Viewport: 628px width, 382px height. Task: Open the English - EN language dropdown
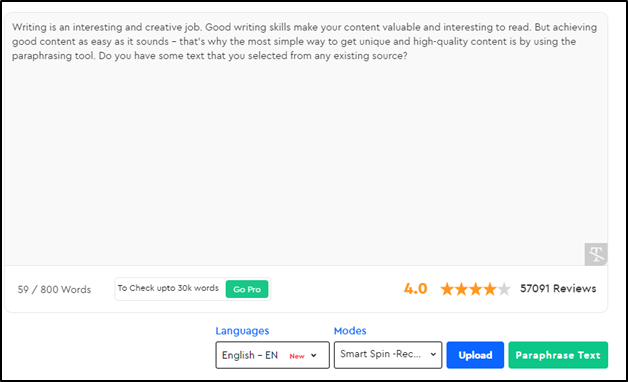[x=272, y=355]
